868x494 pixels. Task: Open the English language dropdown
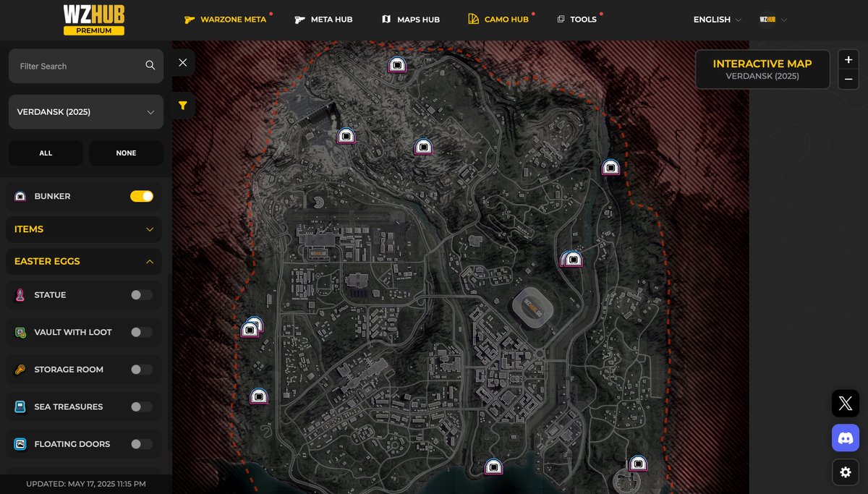pos(717,20)
